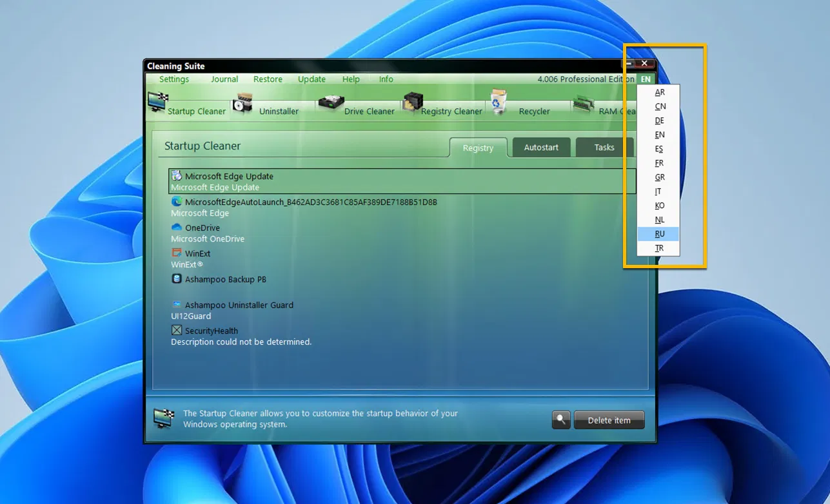Switch to the Registry tab
The height and width of the screenshot is (504, 830).
click(478, 148)
